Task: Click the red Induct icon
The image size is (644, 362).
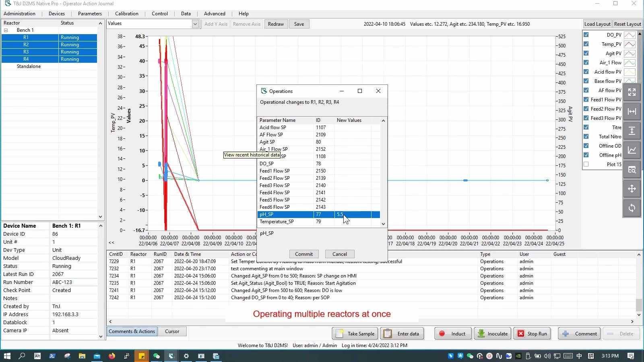Action: (x=442, y=333)
